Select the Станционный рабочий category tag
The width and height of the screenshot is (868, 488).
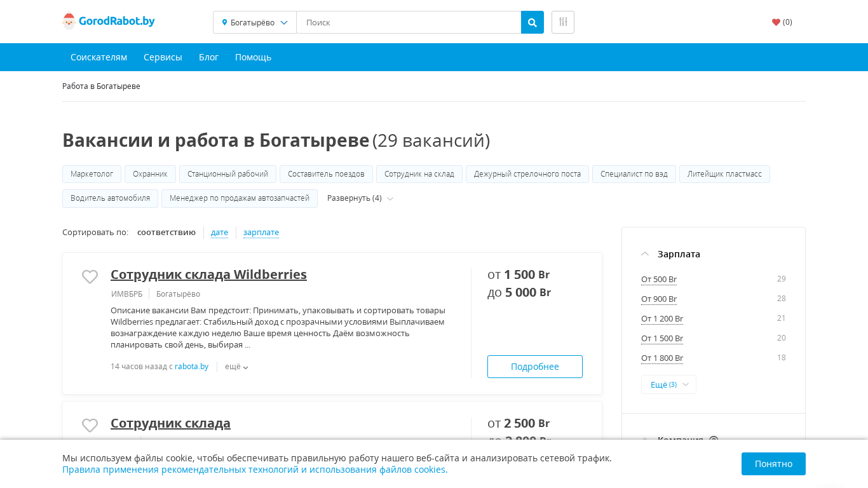pyautogui.click(x=227, y=174)
